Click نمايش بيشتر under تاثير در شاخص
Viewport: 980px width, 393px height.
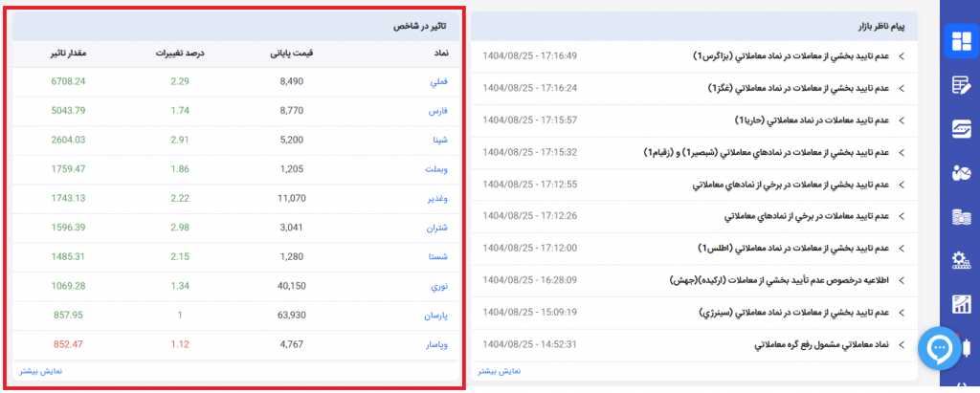[x=41, y=371]
